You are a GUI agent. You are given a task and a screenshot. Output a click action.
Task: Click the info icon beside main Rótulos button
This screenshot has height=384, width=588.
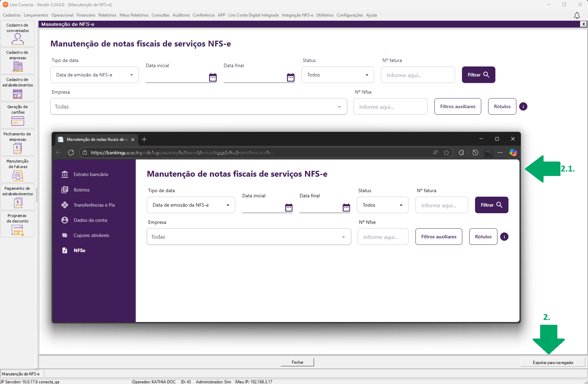(x=523, y=106)
